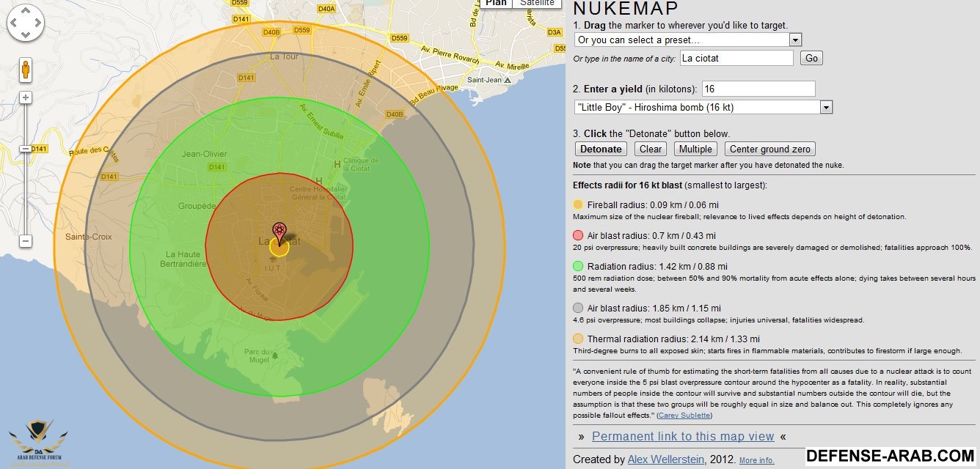Click the Fireball radius yellow swatch
The height and width of the screenshot is (469, 980).
(x=578, y=204)
